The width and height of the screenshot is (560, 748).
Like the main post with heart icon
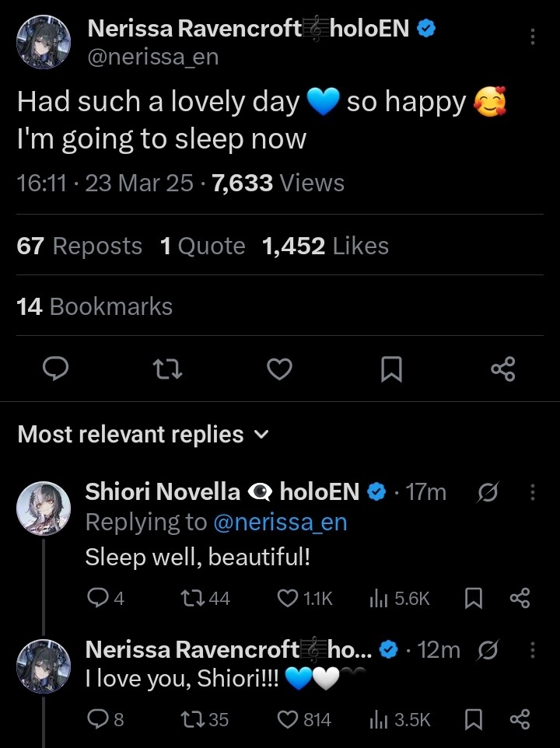pyautogui.click(x=279, y=369)
